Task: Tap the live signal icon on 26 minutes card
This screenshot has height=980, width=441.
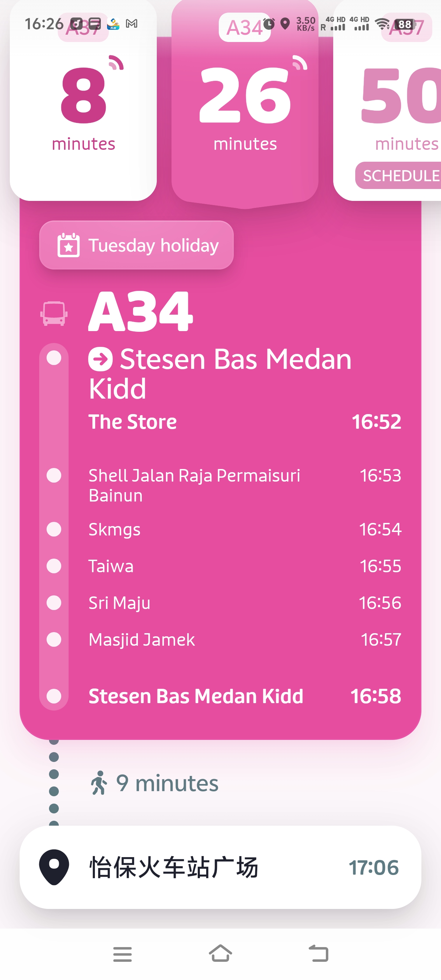Action: click(300, 63)
